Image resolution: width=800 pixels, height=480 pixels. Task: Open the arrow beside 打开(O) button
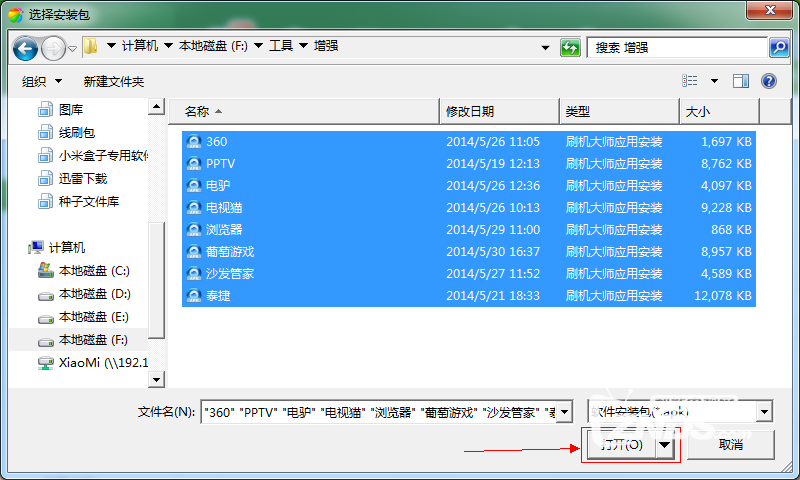point(664,445)
